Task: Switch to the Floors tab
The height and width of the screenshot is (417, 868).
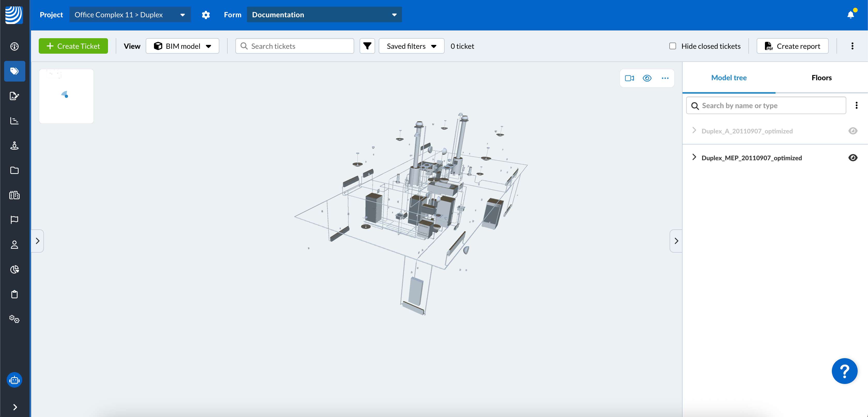Action: [821, 78]
